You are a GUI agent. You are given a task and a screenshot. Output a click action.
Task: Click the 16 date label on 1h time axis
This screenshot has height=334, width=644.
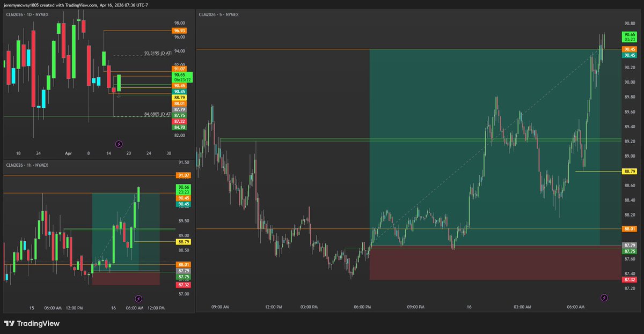click(113, 308)
